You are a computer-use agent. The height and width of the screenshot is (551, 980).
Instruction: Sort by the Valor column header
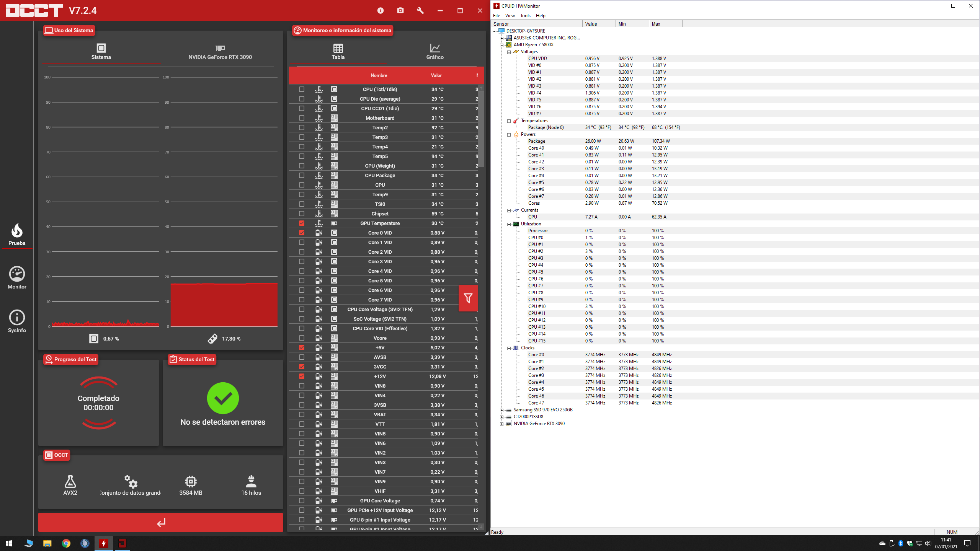tap(436, 75)
